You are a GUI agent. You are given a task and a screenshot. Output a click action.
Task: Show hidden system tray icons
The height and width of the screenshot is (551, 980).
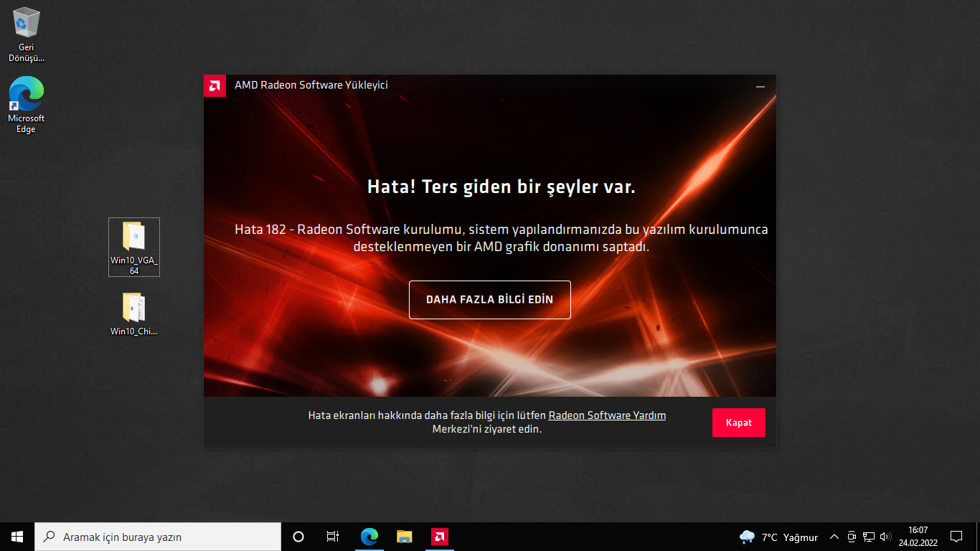[x=834, y=537]
